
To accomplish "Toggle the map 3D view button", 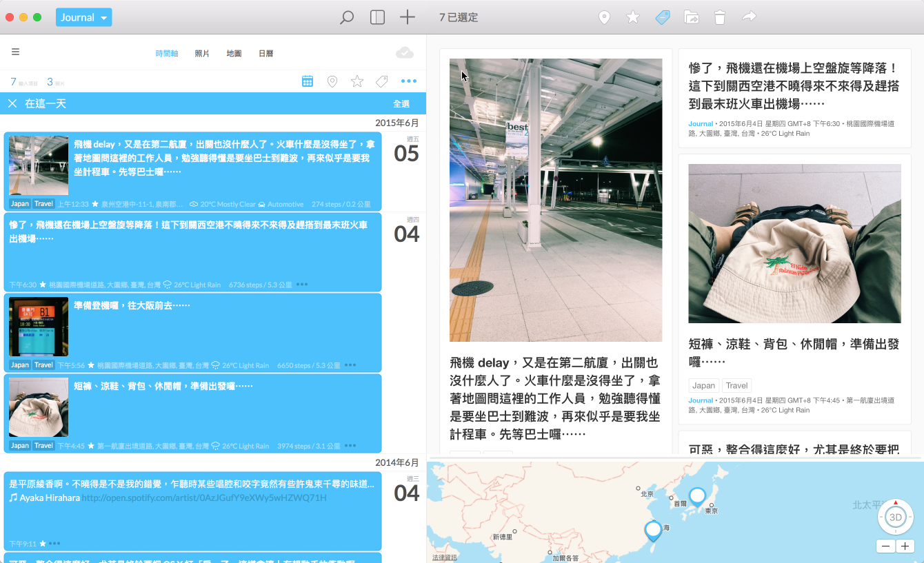I will tap(895, 518).
